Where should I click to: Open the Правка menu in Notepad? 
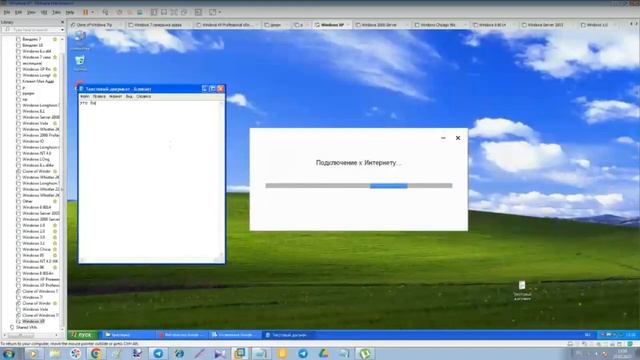pos(99,97)
